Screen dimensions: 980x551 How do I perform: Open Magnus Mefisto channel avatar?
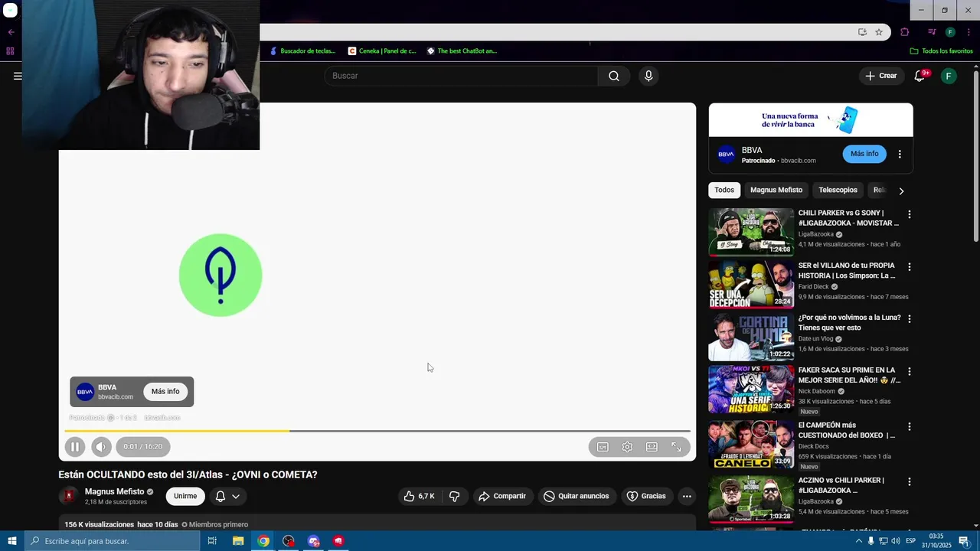pyautogui.click(x=69, y=496)
